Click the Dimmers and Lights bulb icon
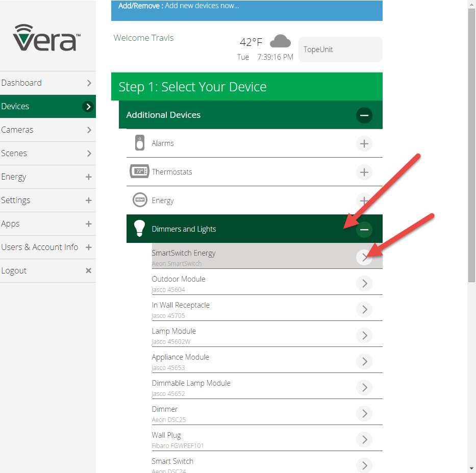This screenshot has width=476, height=473. pos(139,228)
